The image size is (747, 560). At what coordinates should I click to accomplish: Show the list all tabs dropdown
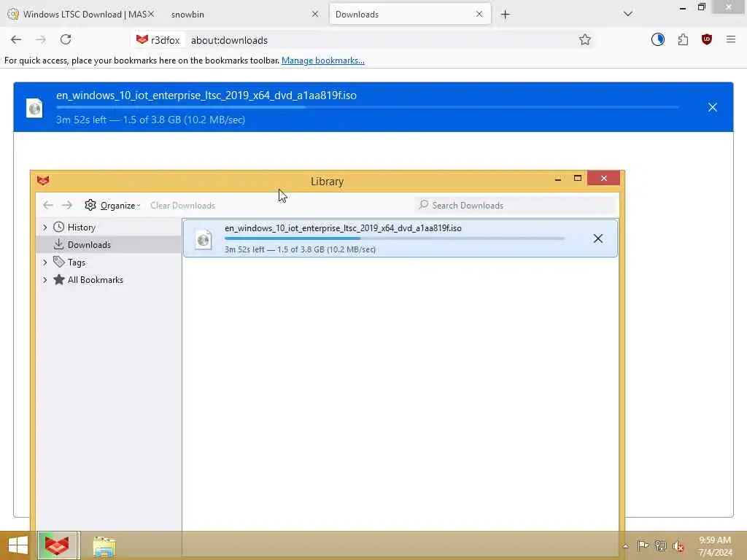pyautogui.click(x=628, y=14)
